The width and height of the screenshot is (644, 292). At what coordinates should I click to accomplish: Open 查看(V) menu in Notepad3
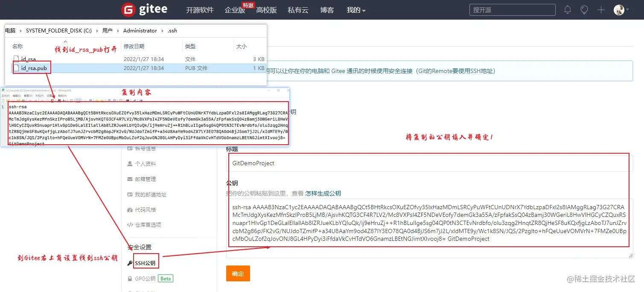[28, 96]
